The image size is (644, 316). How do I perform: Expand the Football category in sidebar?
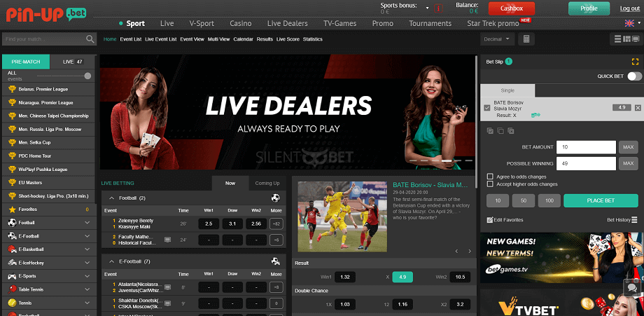[87, 223]
